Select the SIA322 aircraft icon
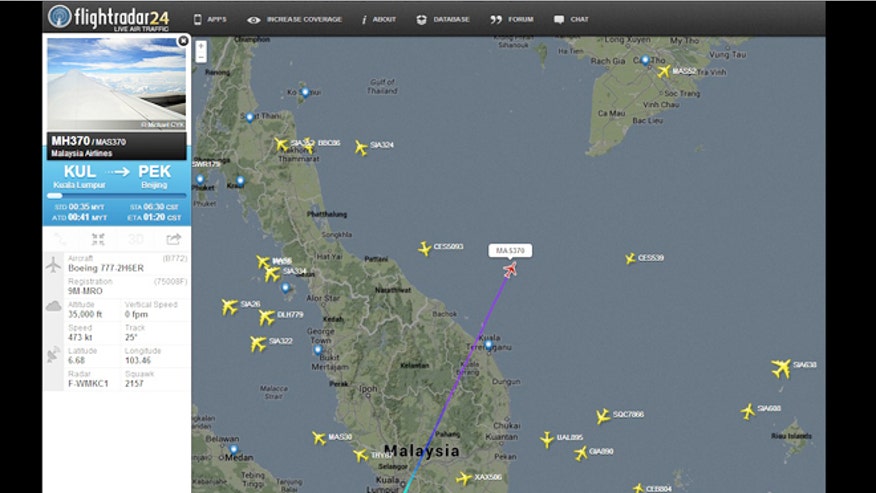 click(258, 343)
